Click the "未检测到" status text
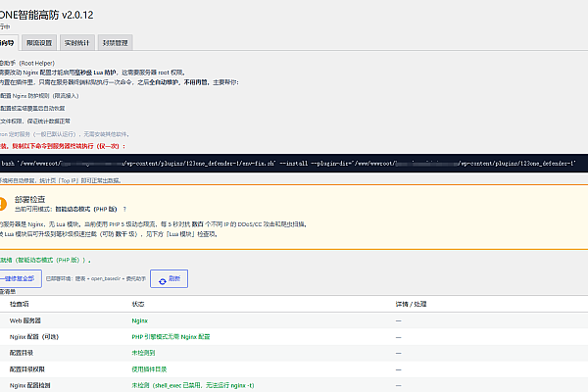This screenshot has height=392, width=588. [143, 353]
